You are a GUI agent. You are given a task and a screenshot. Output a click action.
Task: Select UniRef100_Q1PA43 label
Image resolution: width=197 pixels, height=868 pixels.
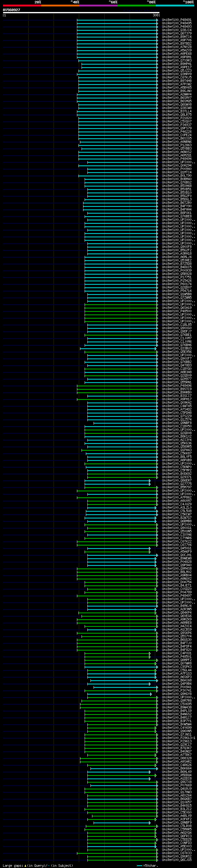(176, 450)
